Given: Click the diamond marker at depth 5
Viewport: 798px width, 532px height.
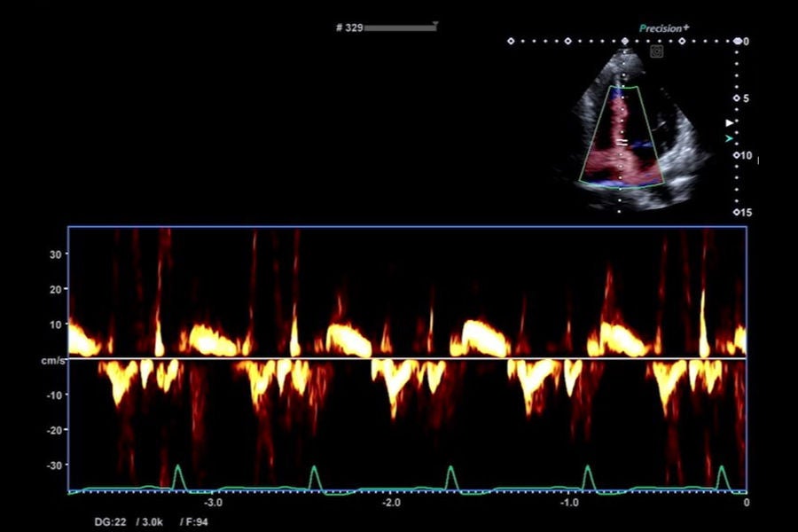Looking at the screenshot, I should coord(737,98).
